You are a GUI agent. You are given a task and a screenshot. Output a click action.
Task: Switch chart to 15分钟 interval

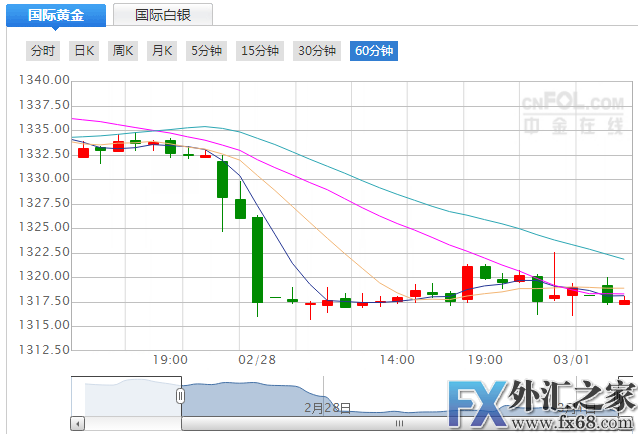(260, 51)
